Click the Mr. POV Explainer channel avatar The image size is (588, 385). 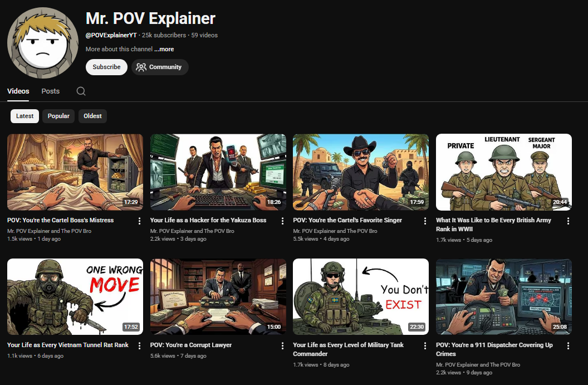click(x=42, y=42)
